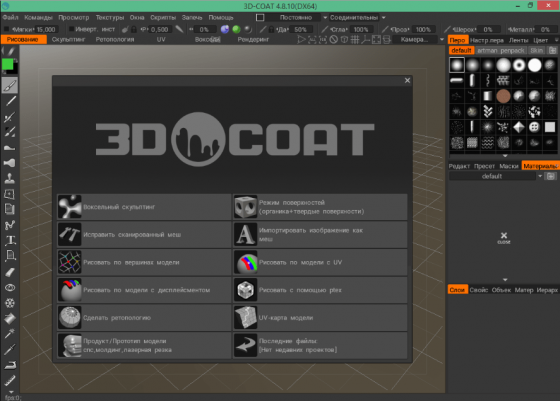Switch to the 'Скульптинг' room tab

(69, 40)
